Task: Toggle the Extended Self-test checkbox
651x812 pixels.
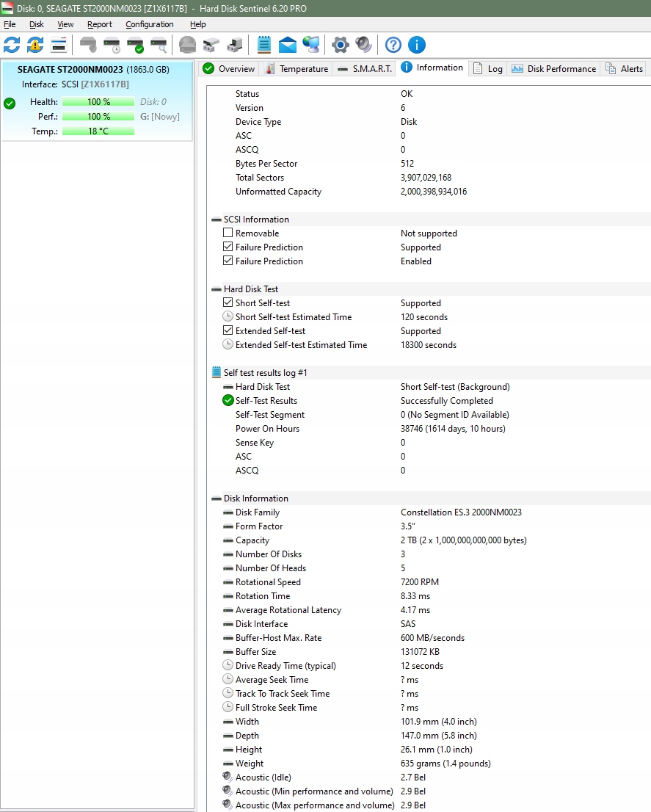Action: pyautogui.click(x=228, y=330)
